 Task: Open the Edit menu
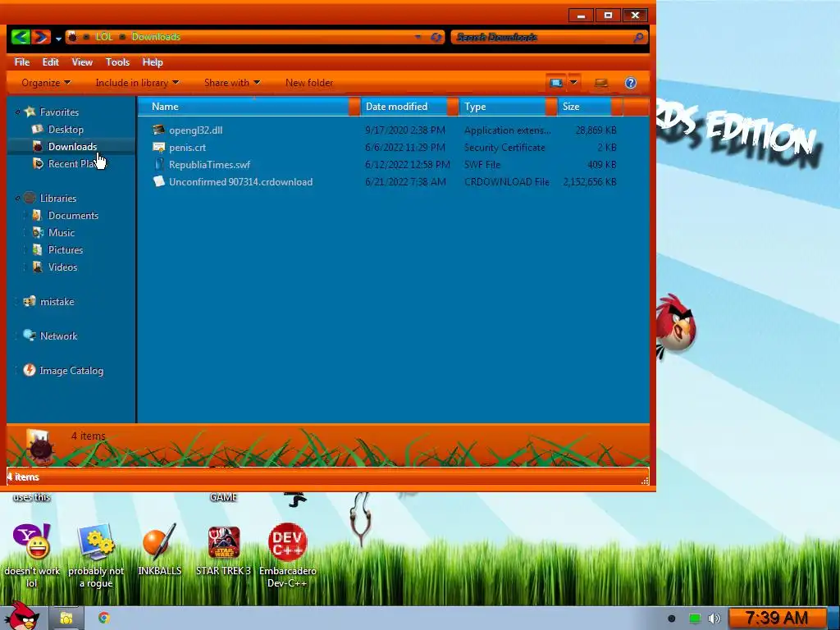click(50, 62)
